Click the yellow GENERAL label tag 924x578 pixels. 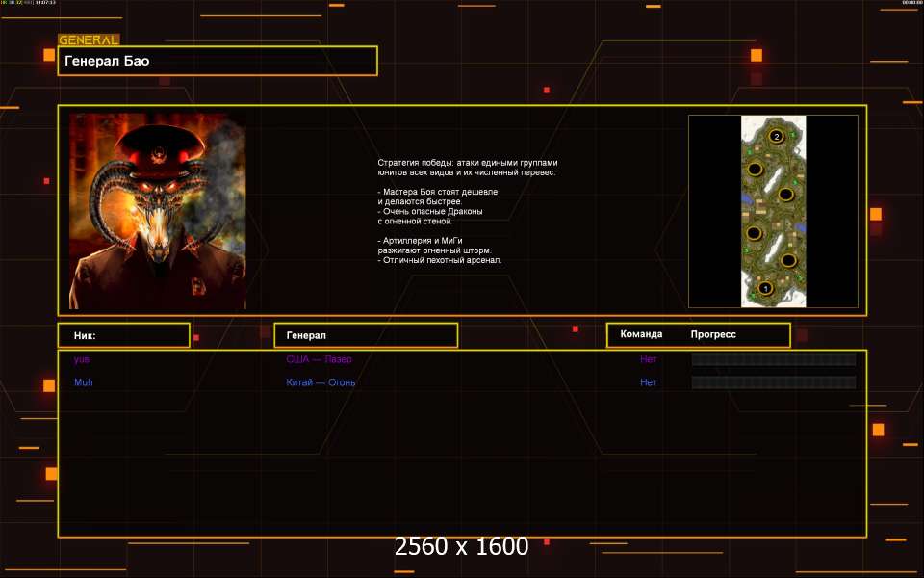[89, 40]
